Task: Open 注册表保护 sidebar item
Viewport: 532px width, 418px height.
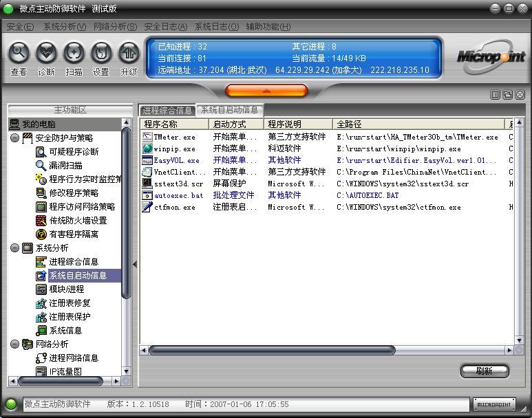Action: pyautogui.click(x=70, y=317)
